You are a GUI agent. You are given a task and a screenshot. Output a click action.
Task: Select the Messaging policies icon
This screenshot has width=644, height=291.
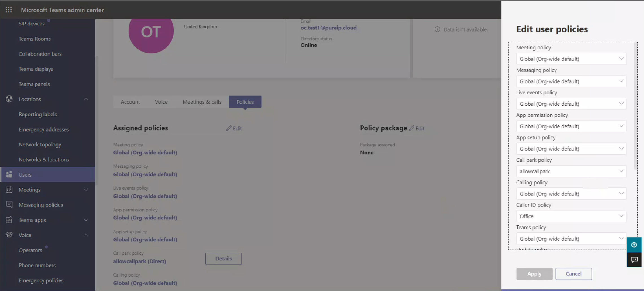click(9, 205)
